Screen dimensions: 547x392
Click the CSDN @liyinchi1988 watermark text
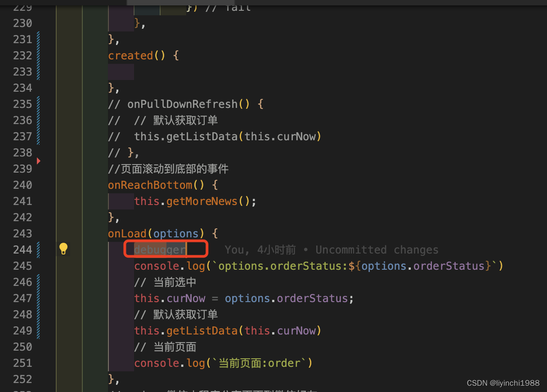502,383
